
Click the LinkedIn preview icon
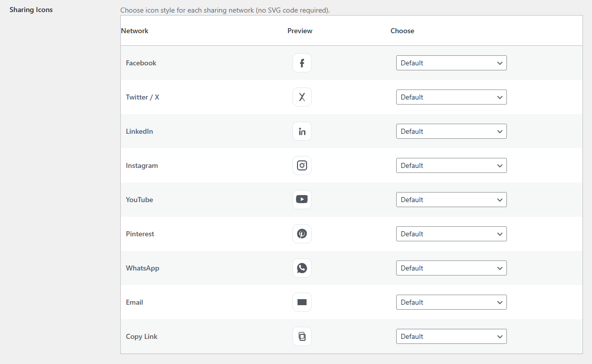pyautogui.click(x=302, y=131)
